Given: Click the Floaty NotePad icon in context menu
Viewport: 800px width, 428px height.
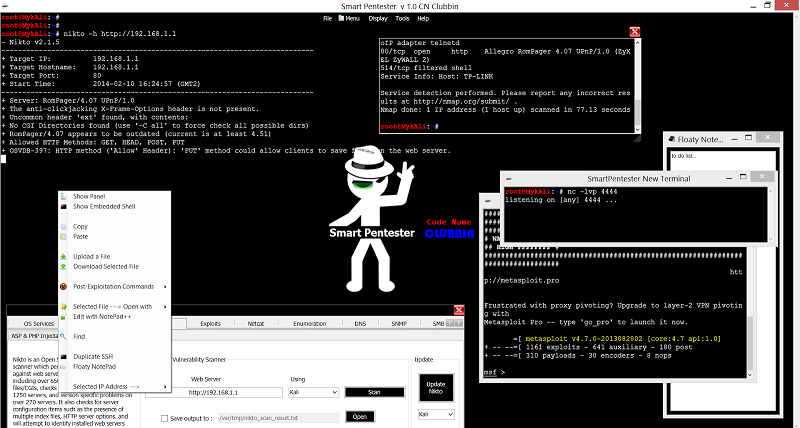Looking at the screenshot, I should pos(63,367).
